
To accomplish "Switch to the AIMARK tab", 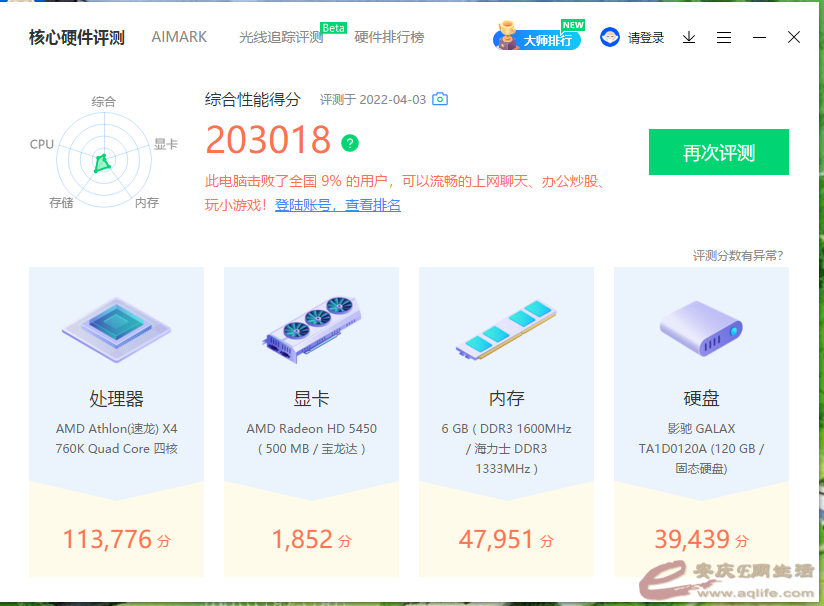I will click(179, 37).
